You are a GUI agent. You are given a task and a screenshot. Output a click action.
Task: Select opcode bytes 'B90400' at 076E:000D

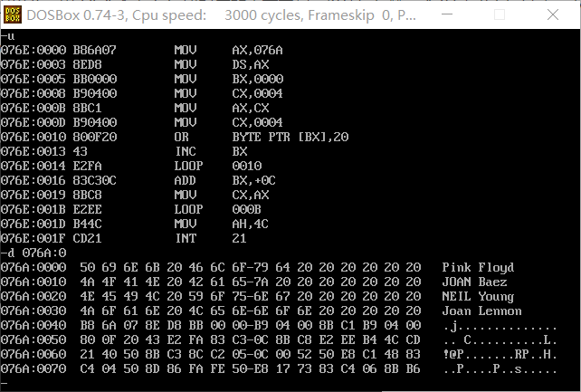(95, 122)
